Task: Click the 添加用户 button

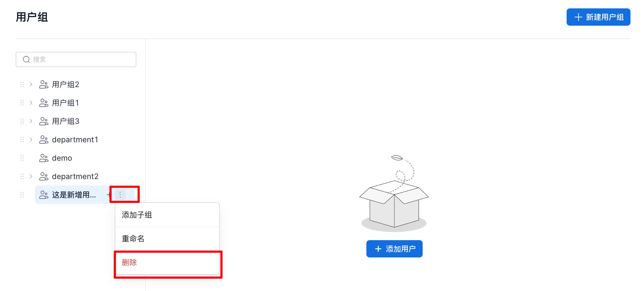Action: click(394, 249)
